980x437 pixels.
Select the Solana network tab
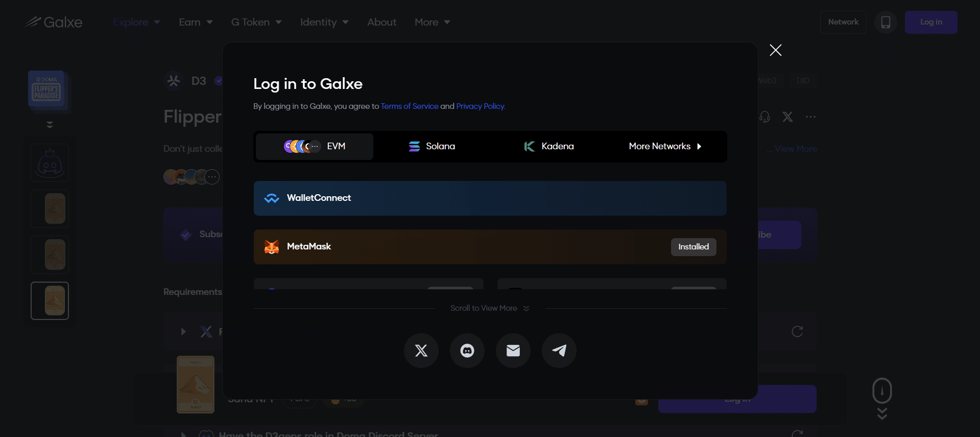[432, 147]
